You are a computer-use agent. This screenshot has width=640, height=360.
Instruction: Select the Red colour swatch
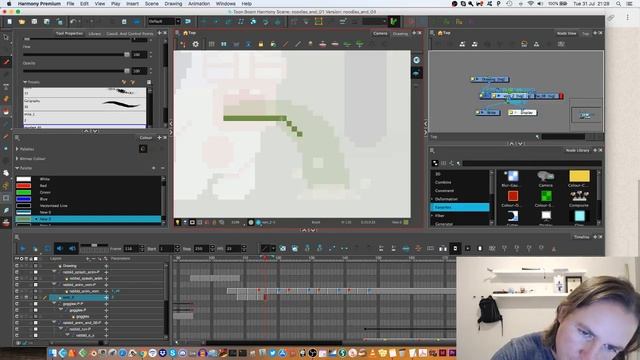tap(24, 186)
